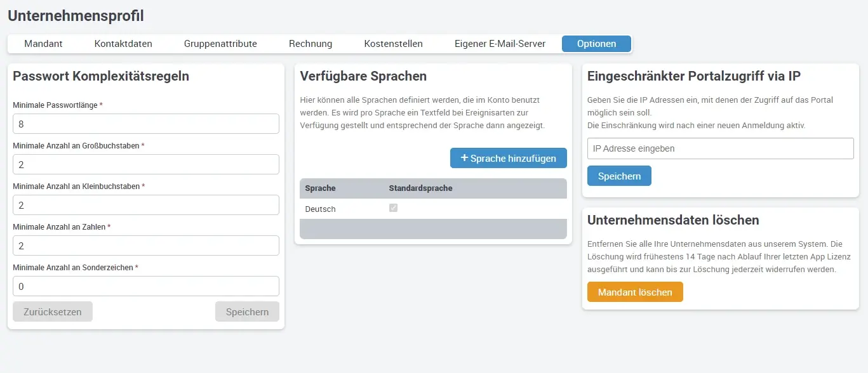This screenshot has width=868, height=373.
Task: Click the Sonderzeichen minimum count field
Action: (x=146, y=286)
